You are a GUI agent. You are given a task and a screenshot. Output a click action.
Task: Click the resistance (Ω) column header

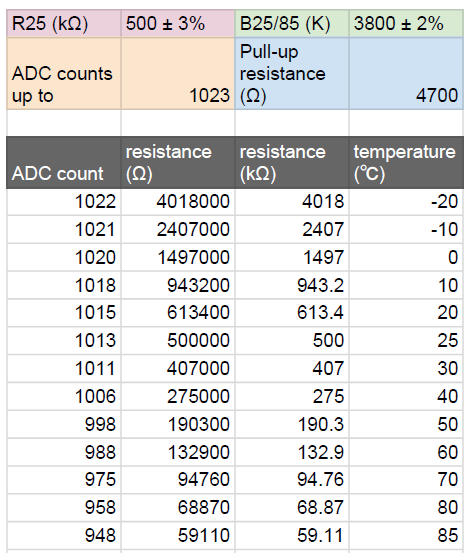tap(178, 162)
